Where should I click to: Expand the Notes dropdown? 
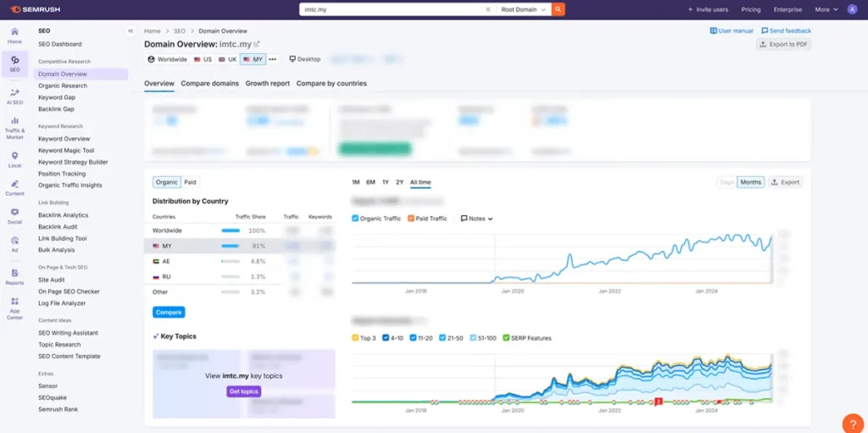(476, 219)
